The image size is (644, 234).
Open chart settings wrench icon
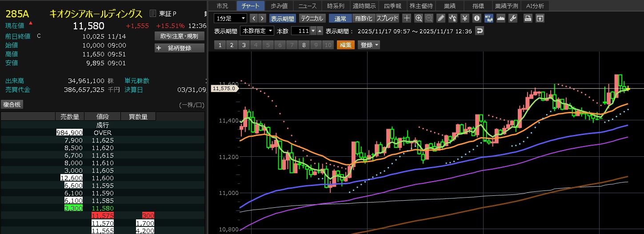512,18
